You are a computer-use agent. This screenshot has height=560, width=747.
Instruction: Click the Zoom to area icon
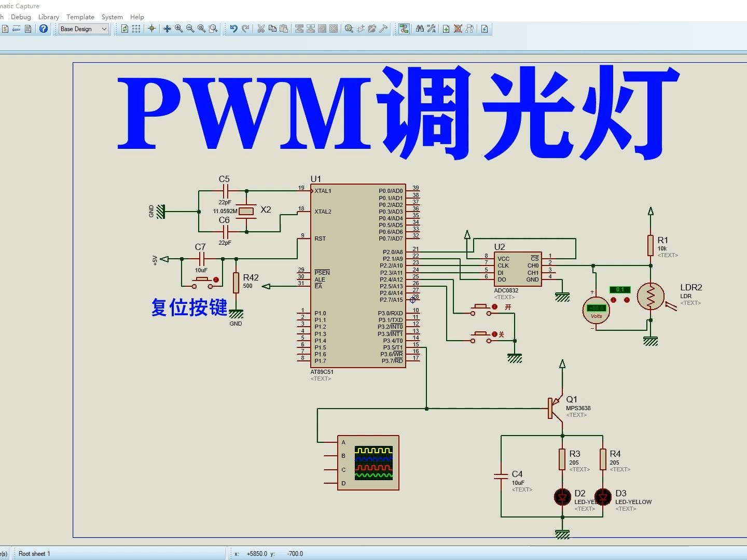213,29
